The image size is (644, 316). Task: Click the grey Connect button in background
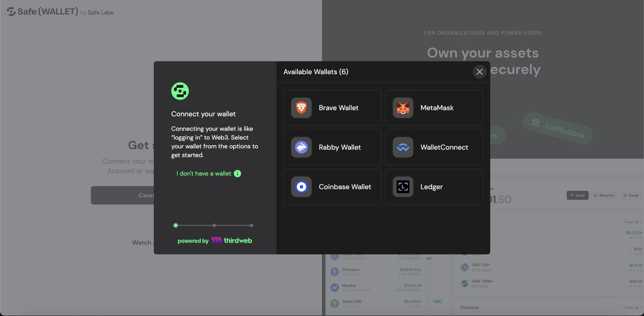pyautogui.click(x=122, y=195)
